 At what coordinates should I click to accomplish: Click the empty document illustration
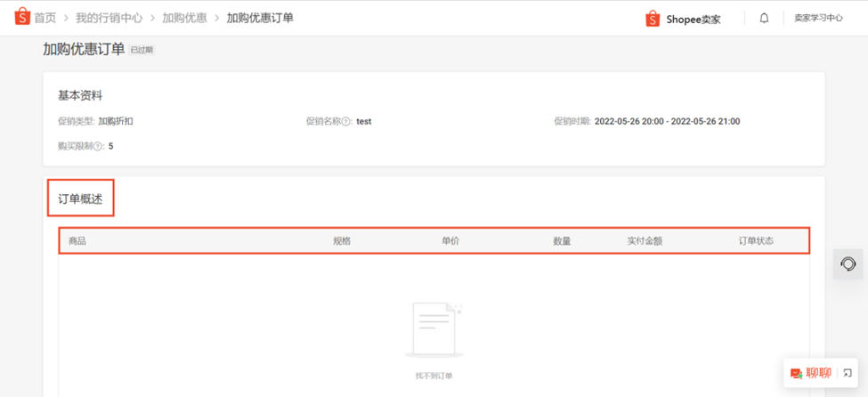coord(434,330)
